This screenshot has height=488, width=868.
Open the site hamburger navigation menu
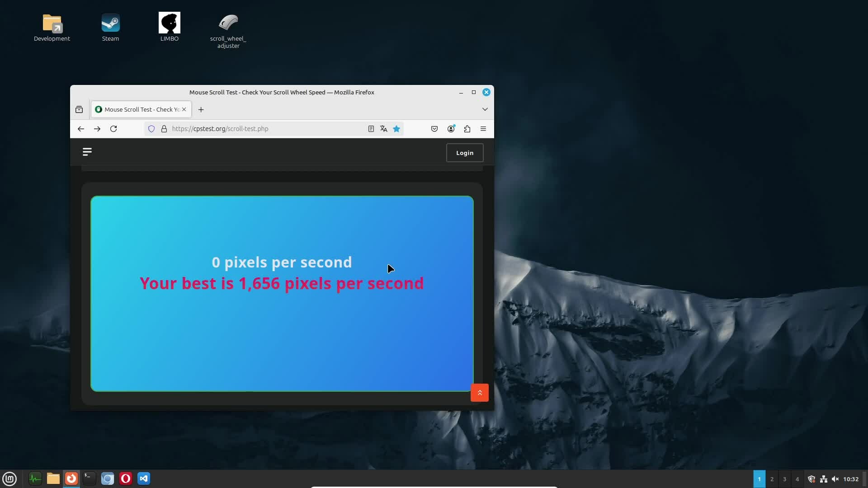pyautogui.click(x=87, y=152)
